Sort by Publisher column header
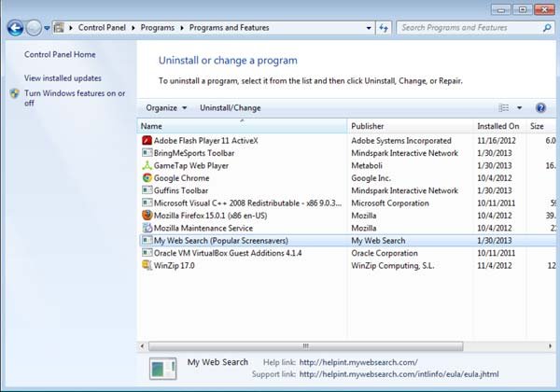Image resolution: width=560 pixels, height=392 pixels. 410,126
